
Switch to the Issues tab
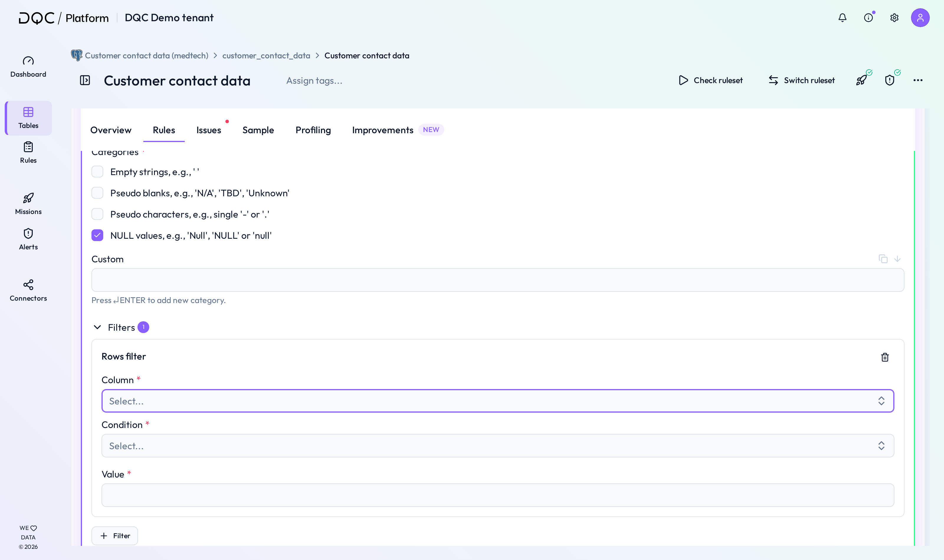coord(209,130)
